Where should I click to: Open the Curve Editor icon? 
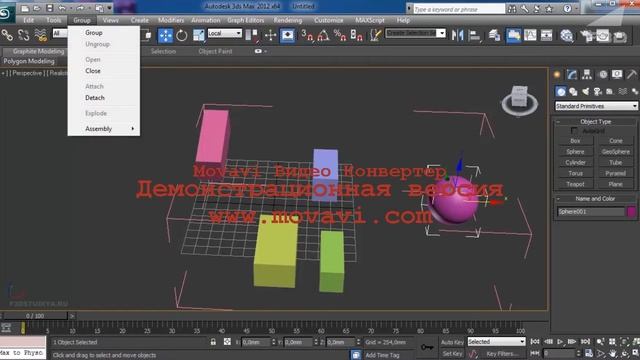[530, 36]
